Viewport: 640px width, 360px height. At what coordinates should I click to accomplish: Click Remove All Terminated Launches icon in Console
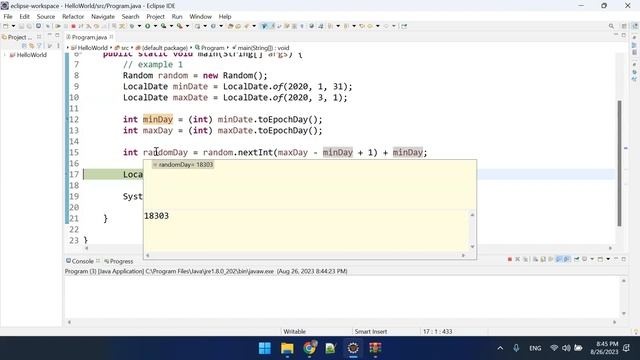coord(525,259)
